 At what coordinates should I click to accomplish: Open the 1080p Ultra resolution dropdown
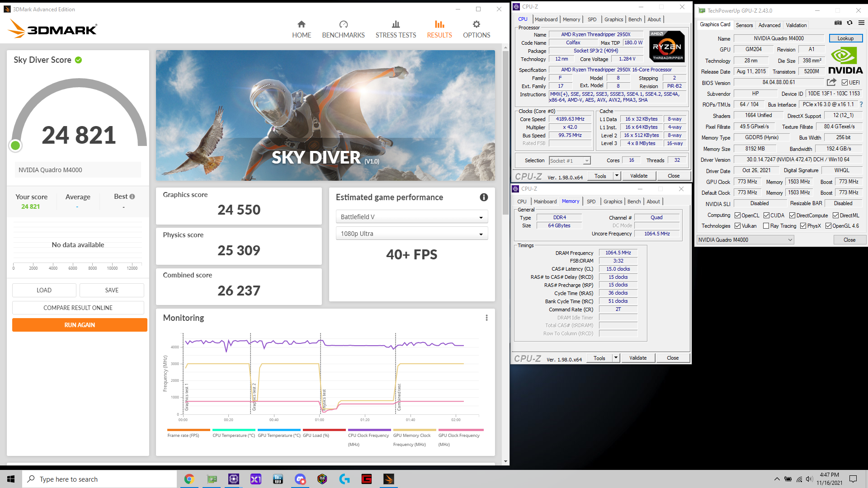[412, 234]
